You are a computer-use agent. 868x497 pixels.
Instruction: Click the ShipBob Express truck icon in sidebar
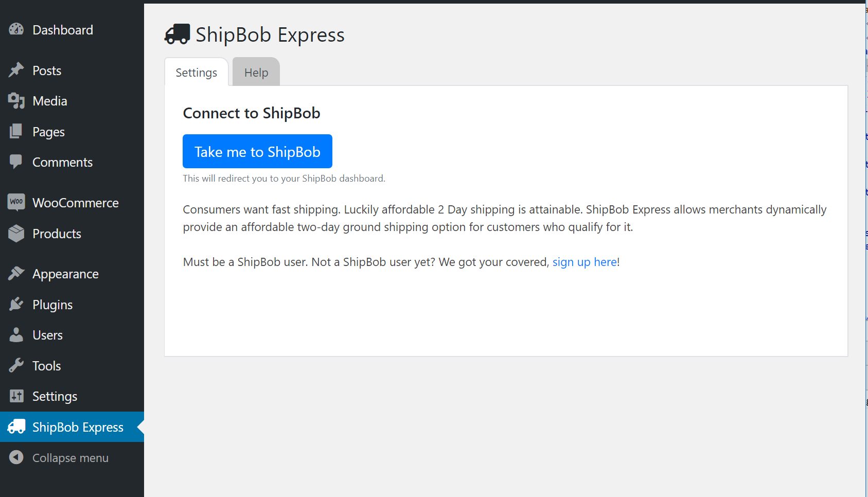(16, 427)
